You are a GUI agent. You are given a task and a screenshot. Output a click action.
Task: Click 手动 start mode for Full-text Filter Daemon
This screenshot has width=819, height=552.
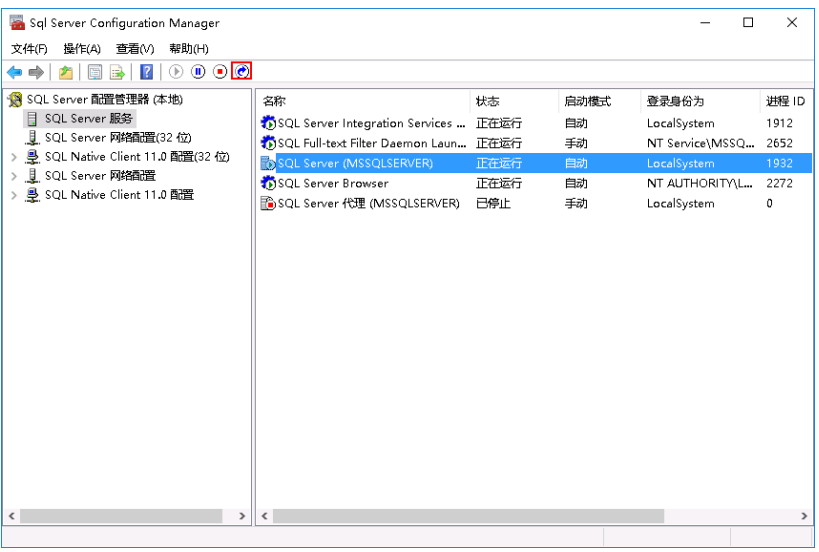pyautogui.click(x=576, y=143)
